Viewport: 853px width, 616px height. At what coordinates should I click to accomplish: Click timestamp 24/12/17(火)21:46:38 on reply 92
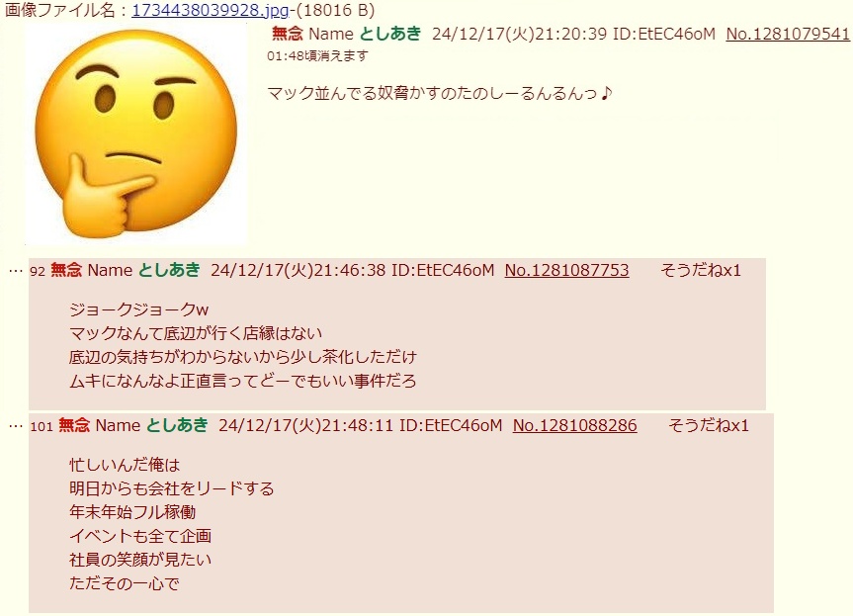[299, 270]
